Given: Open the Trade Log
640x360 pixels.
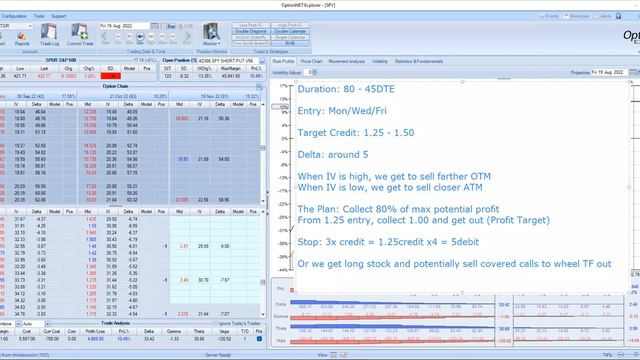Looking at the screenshot, I should coord(49,35).
